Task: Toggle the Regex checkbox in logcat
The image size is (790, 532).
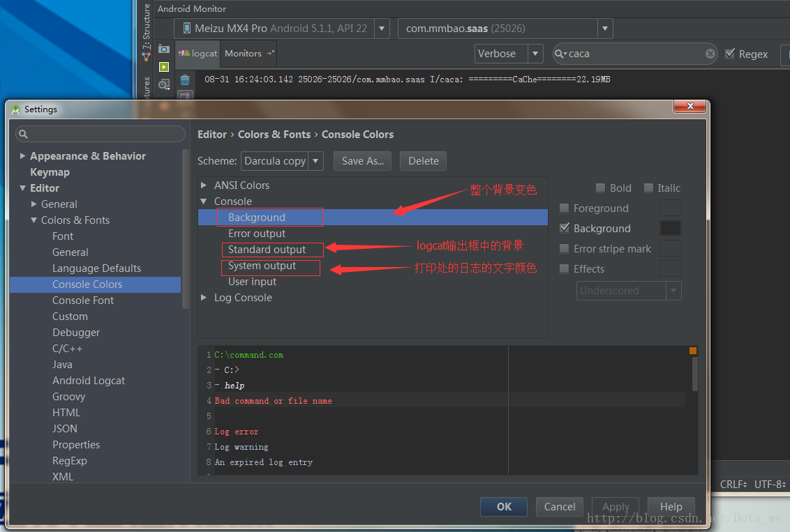Action: 729,54
